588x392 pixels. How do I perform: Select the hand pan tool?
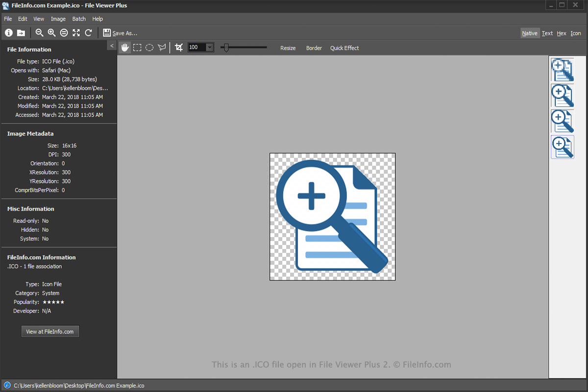pos(125,48)
